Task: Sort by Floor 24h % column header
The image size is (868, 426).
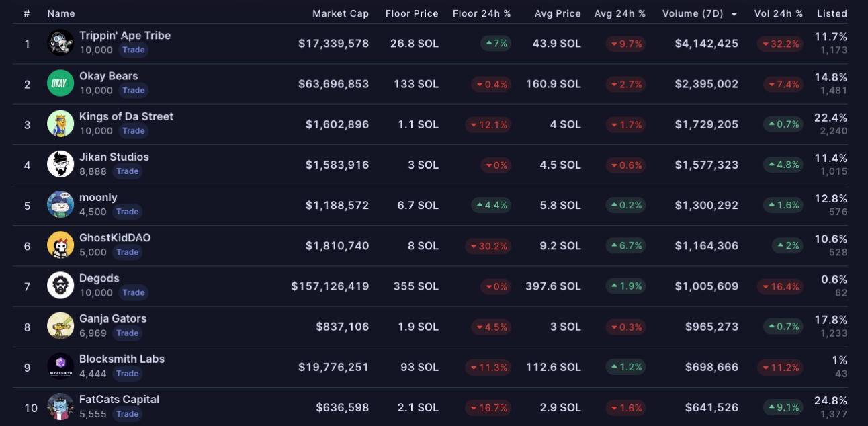Action: click(482, 13)
